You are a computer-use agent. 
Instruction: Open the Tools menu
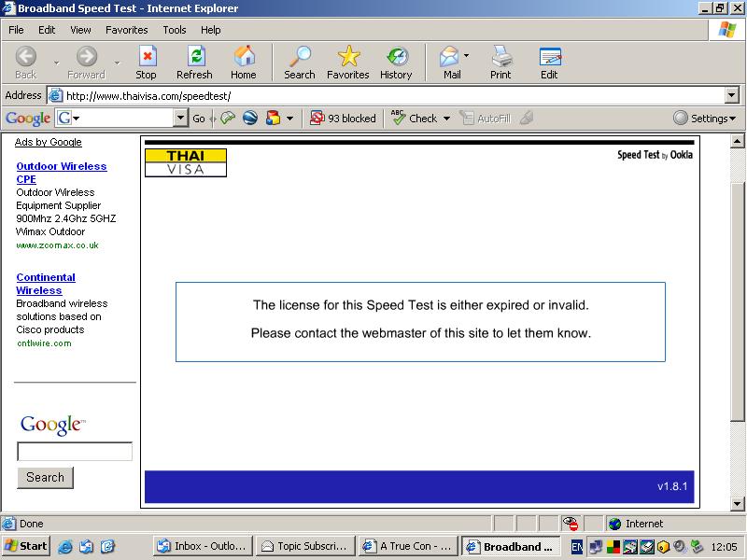coord(175,30)
